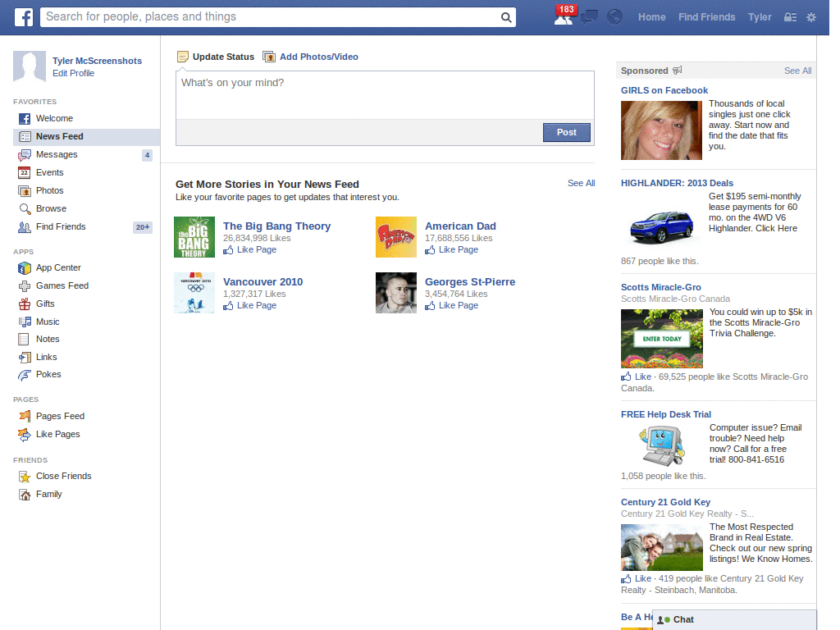
Task: Click the Find Friends sidebar icon
Action: point(24,227)
